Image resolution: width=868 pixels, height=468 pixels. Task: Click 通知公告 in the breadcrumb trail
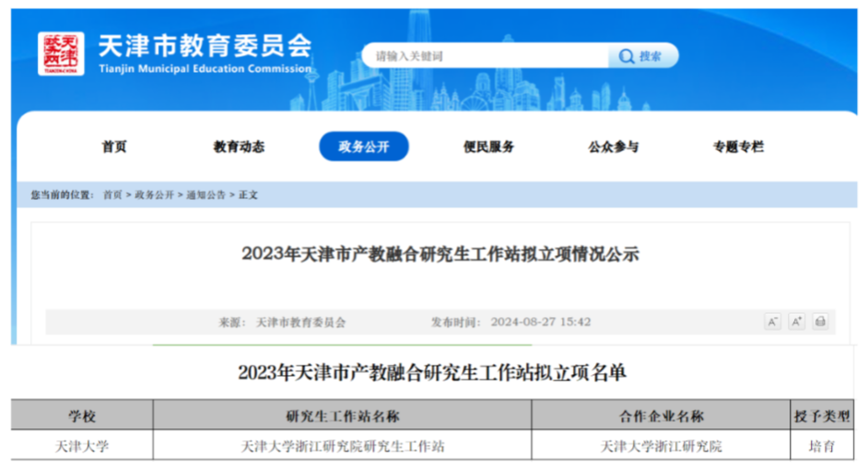205,195
